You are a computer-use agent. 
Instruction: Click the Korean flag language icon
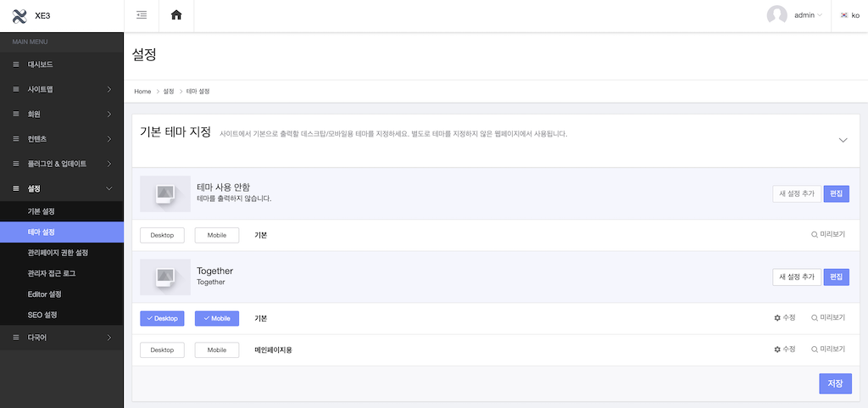[x=844, y=15]
